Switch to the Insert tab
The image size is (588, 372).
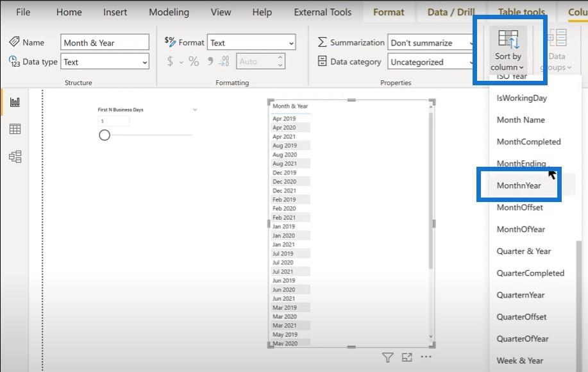(115, 12)
